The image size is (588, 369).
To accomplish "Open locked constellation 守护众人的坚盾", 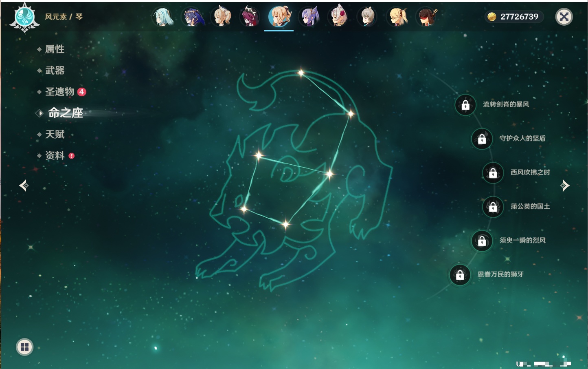I will point(482,139).
